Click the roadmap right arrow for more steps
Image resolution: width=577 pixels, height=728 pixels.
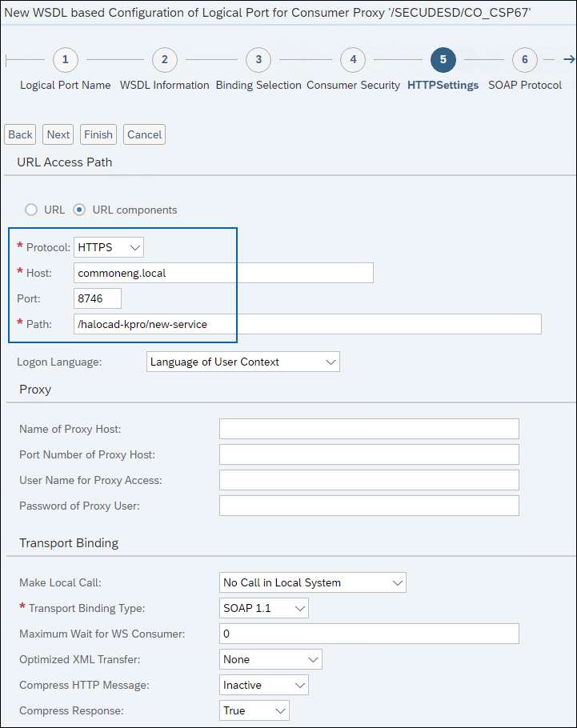pos(569,59)
